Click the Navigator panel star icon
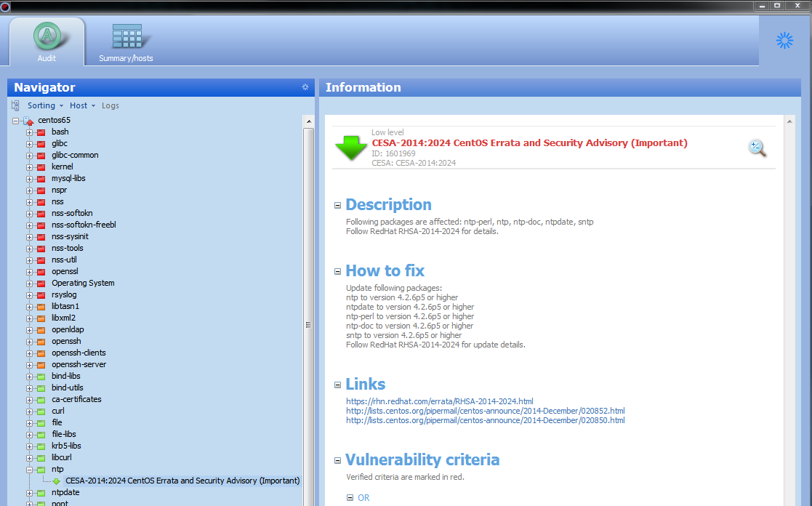The width and height of the screenshot is (812, 506). 305,87
